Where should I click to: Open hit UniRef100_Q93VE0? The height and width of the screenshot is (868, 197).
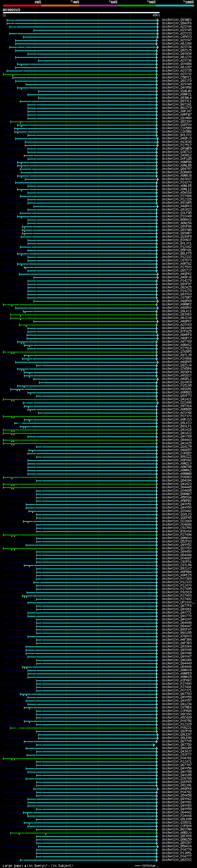coord(177,314)
